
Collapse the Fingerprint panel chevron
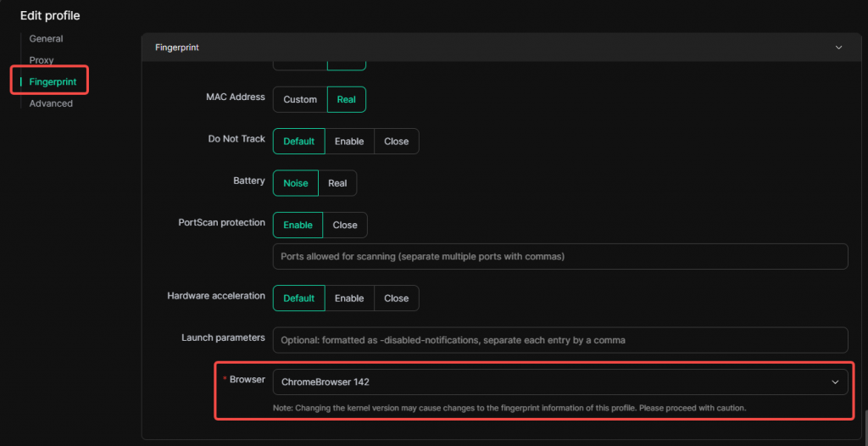pos(839,47)
